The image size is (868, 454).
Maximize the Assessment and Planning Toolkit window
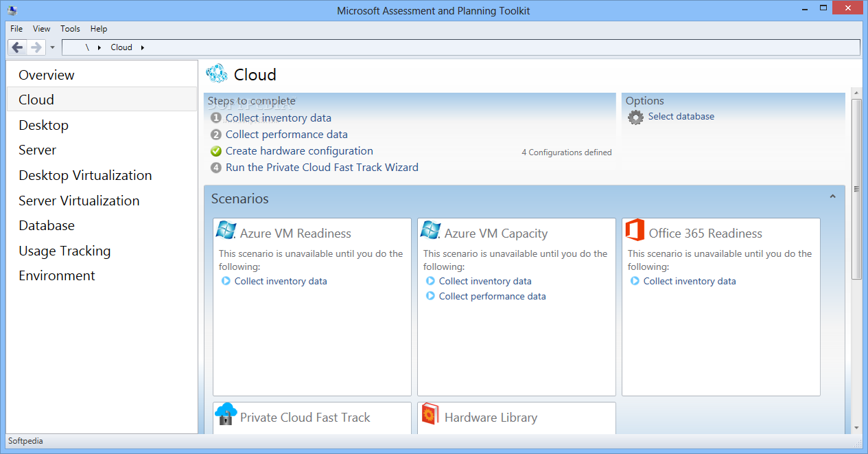(825, 9)
